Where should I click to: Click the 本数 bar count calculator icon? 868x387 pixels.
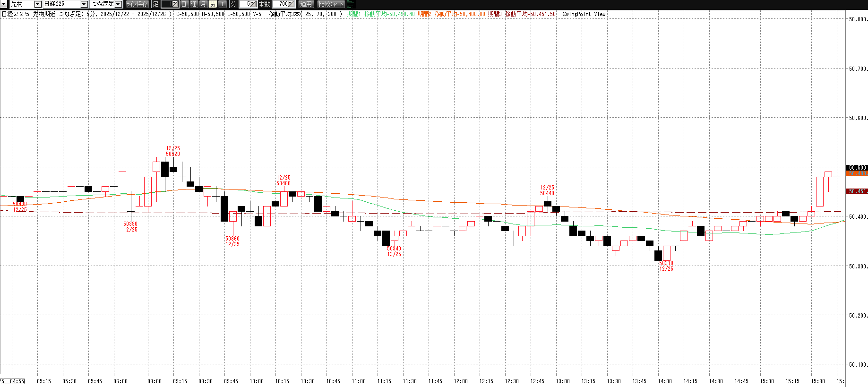[x=291, y=4]
